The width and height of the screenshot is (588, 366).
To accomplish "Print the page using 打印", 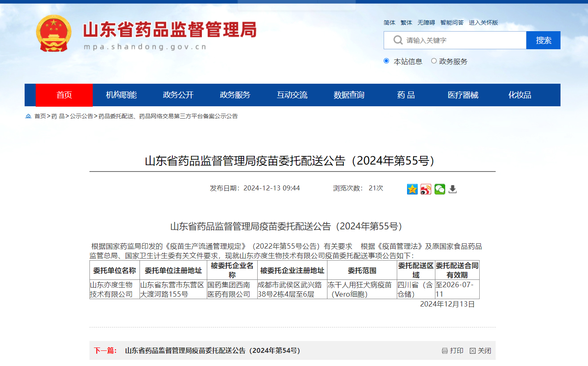I will click(x=453, y=351).
